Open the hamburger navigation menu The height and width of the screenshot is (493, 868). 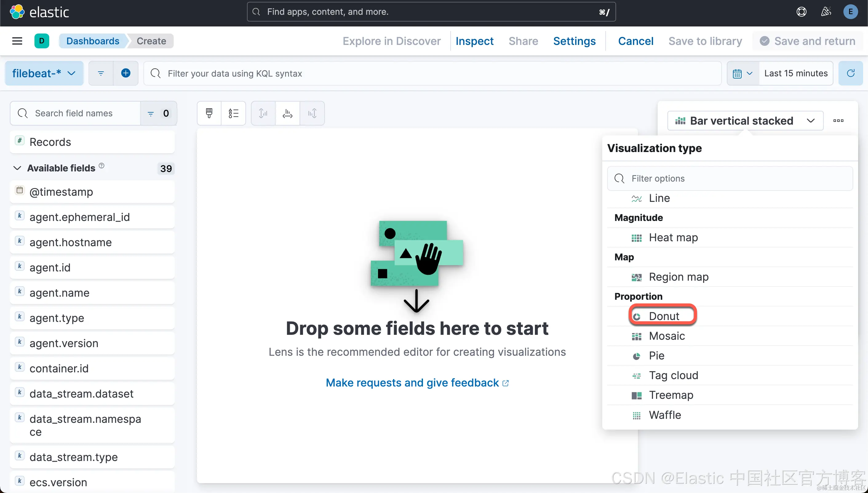pos(17,41)
